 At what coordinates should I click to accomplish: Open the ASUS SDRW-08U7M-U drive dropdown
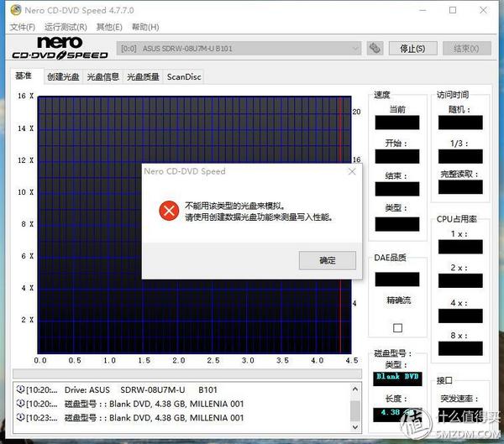click(x=239, y=49)
